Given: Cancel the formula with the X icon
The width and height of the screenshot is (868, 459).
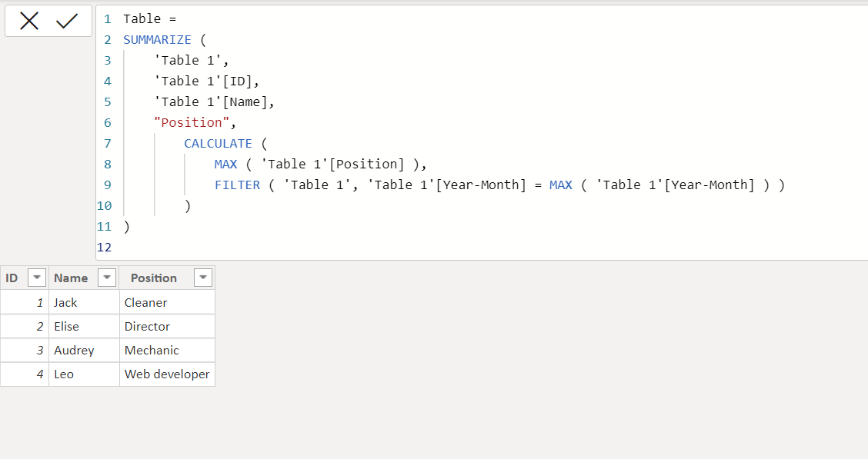Looking at the screenshot, I should pyautogui.click(x=29, y=22).
